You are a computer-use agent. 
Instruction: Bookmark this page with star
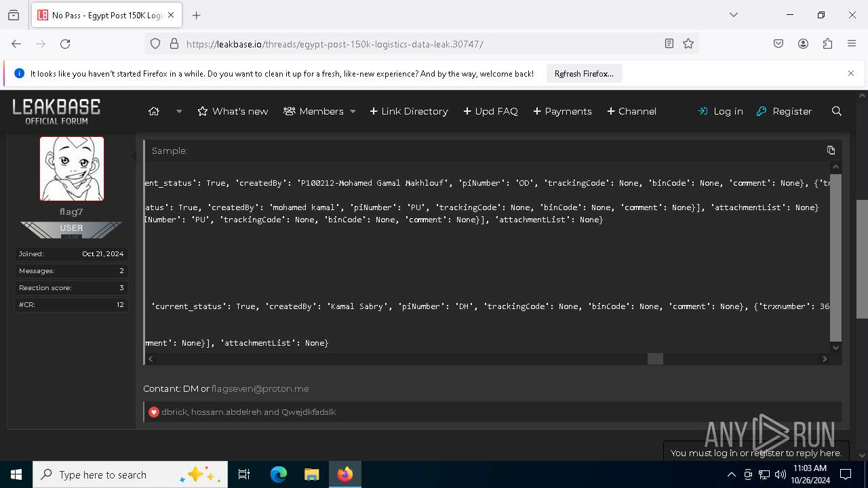[x=688, y=43]
